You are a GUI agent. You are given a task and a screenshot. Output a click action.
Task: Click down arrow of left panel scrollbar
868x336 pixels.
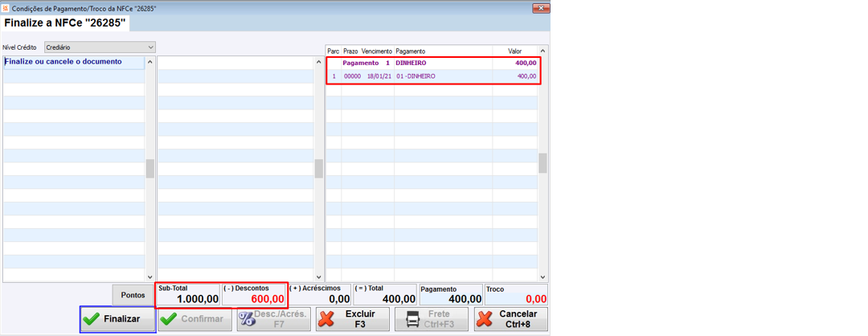[x=150, y=277]
